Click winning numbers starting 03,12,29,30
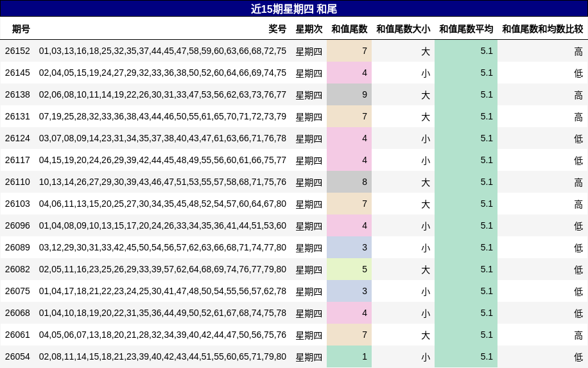Image resolution: width=588 pixels, height=368 pixels. point(162,248)
